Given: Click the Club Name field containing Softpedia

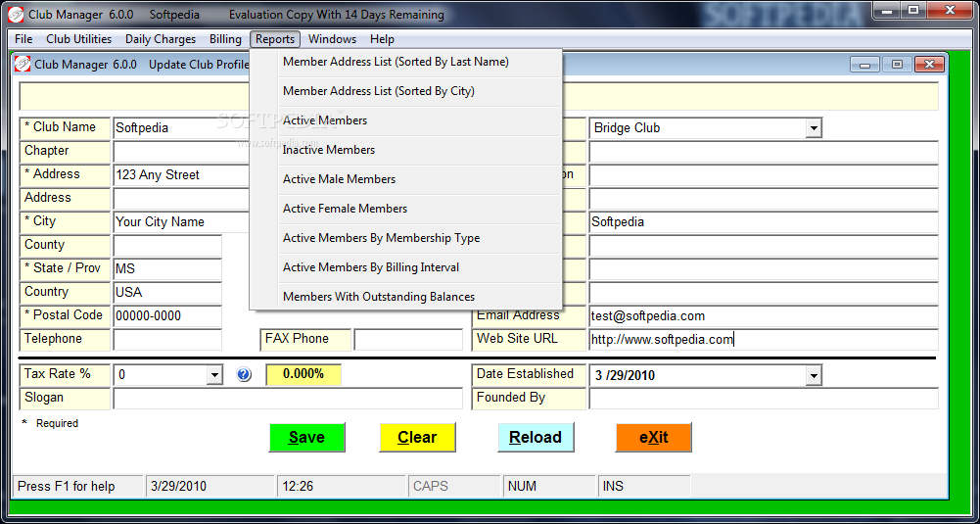Looking at the screenshot, I should (x=181, y=128).
